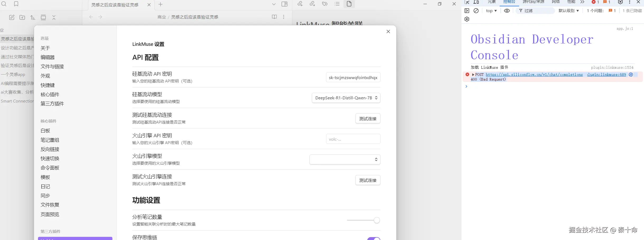Select the file page icon in right sidebar

click(x=349, y=4)
